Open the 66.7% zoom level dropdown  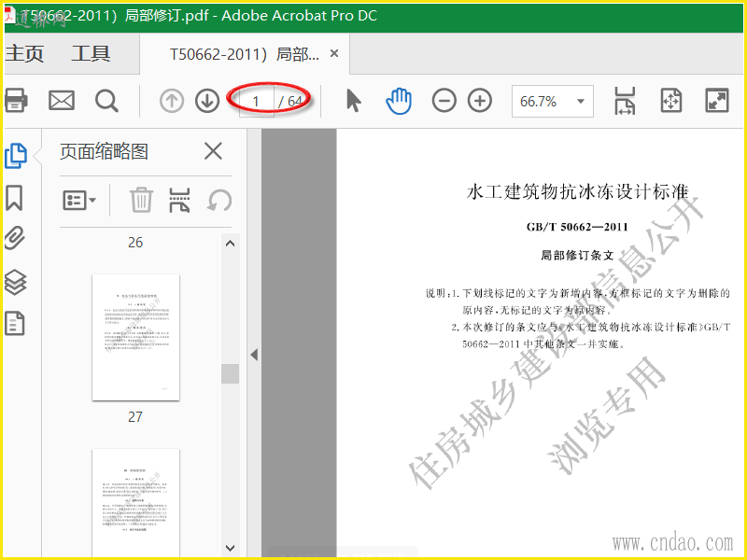(553, 101)
